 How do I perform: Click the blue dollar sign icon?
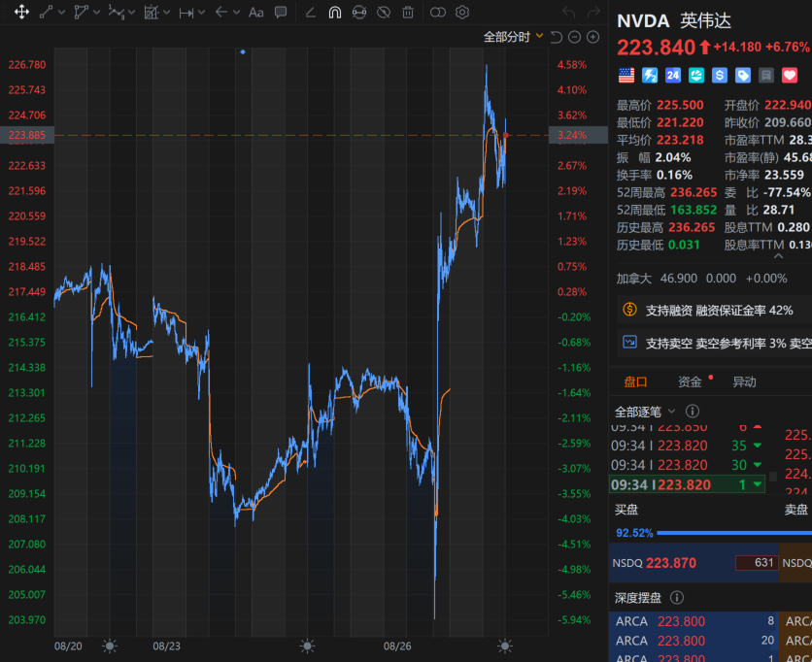tap(720, 76)
